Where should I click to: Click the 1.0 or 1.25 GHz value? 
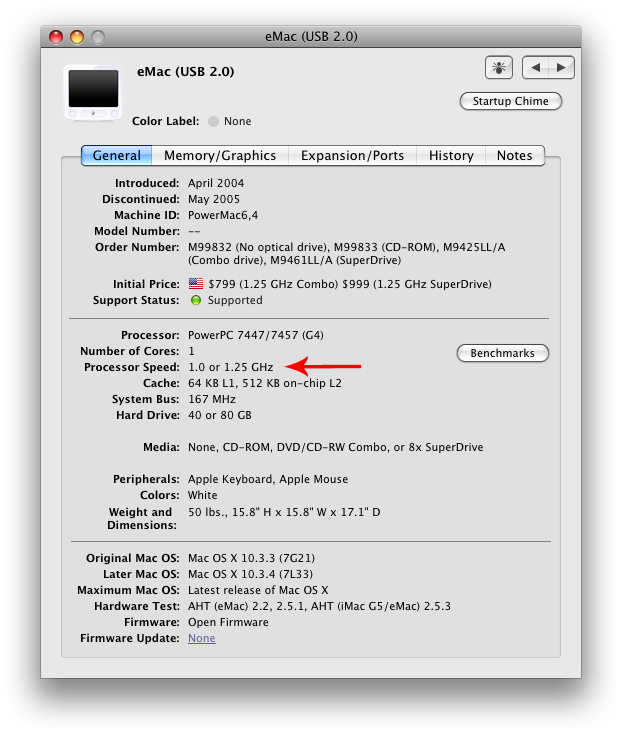tap(230, 367)
